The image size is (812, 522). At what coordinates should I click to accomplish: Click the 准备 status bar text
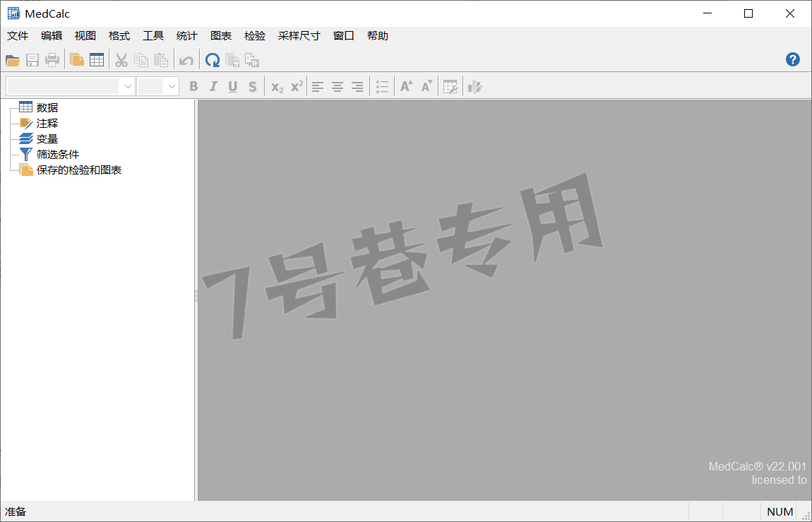16,511
